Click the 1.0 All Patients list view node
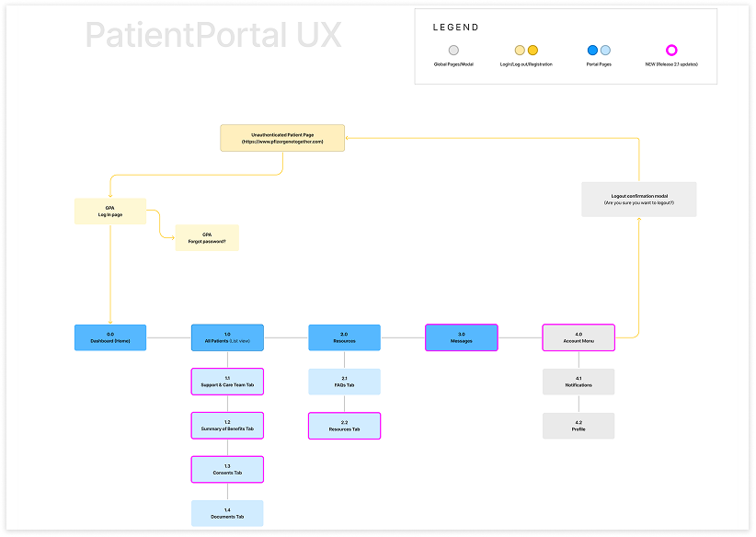Viewport: 756px width, 537px height. pyautogui.click(x=226, y=337)
